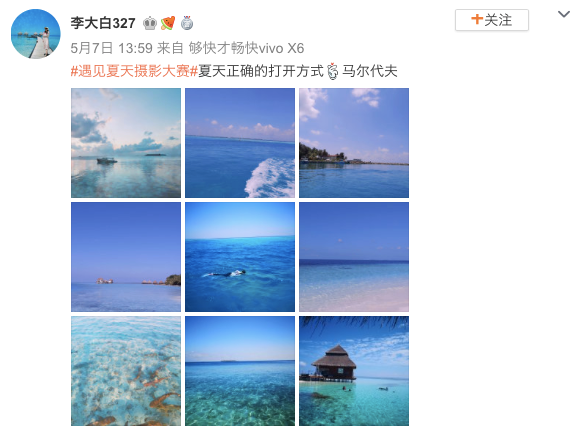Open the distant huts on horizon photo
Image resolution: width=577 pixels, height=434 pixels.
(126, 257)
